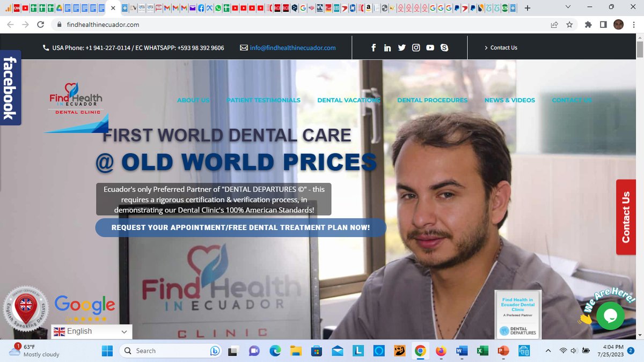Click the browser bookmark star icon

(569, 25)
